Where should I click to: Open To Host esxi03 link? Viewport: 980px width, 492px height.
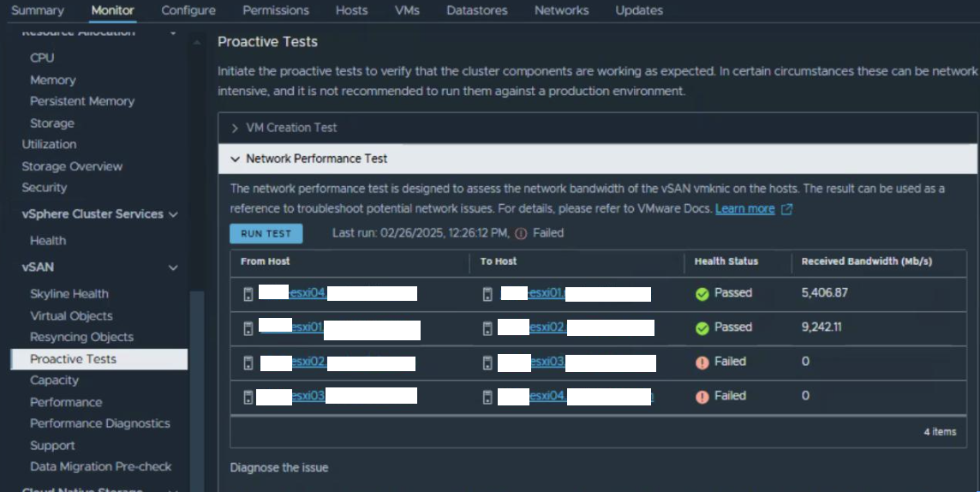(548, 362)
